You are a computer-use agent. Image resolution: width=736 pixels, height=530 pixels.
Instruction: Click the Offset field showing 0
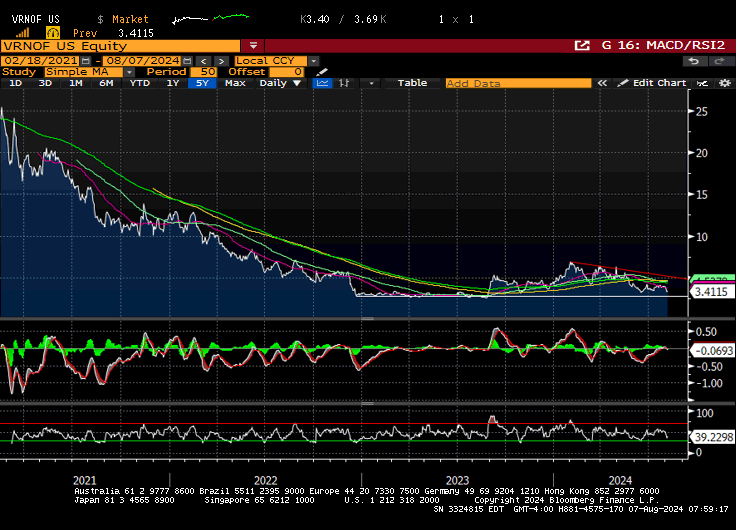(287, 72)
